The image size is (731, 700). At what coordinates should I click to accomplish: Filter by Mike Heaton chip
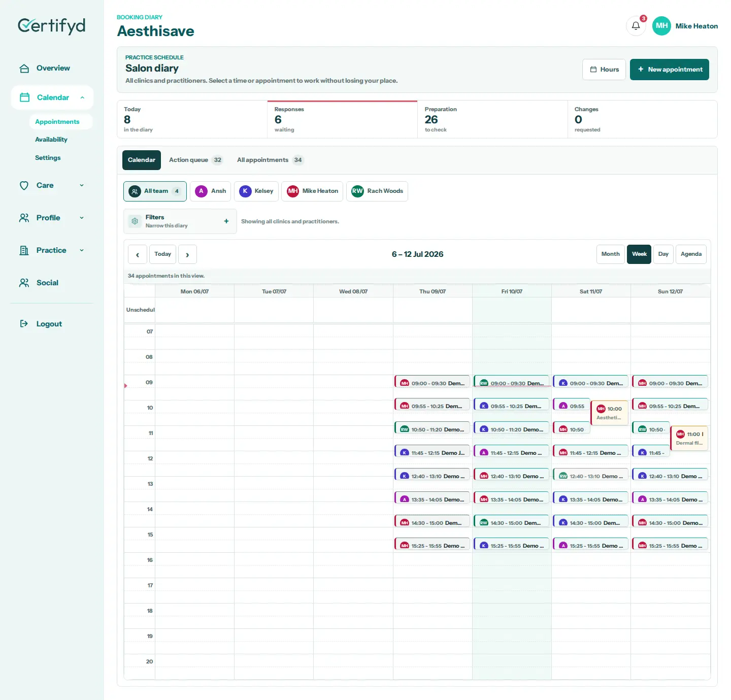[x=312, y=191]
